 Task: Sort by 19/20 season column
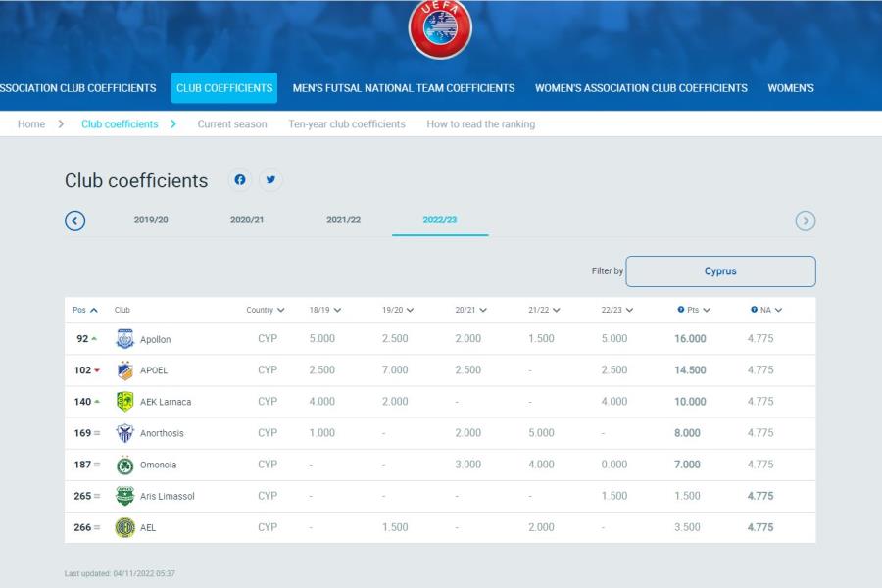click(x=398, y=310)
